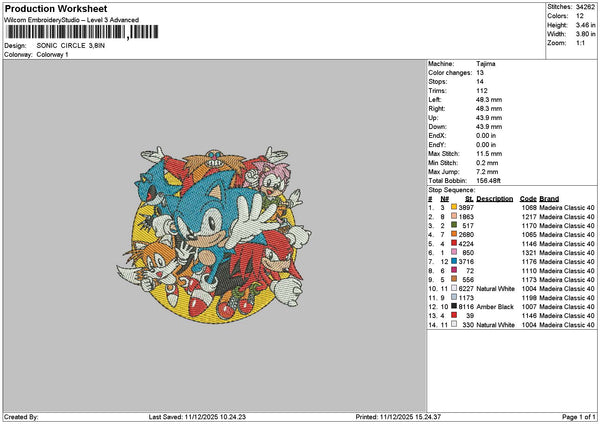Click the Zoom value "1:1"
The width and height of the screenshot is (600, 424).
pos(580,43)
